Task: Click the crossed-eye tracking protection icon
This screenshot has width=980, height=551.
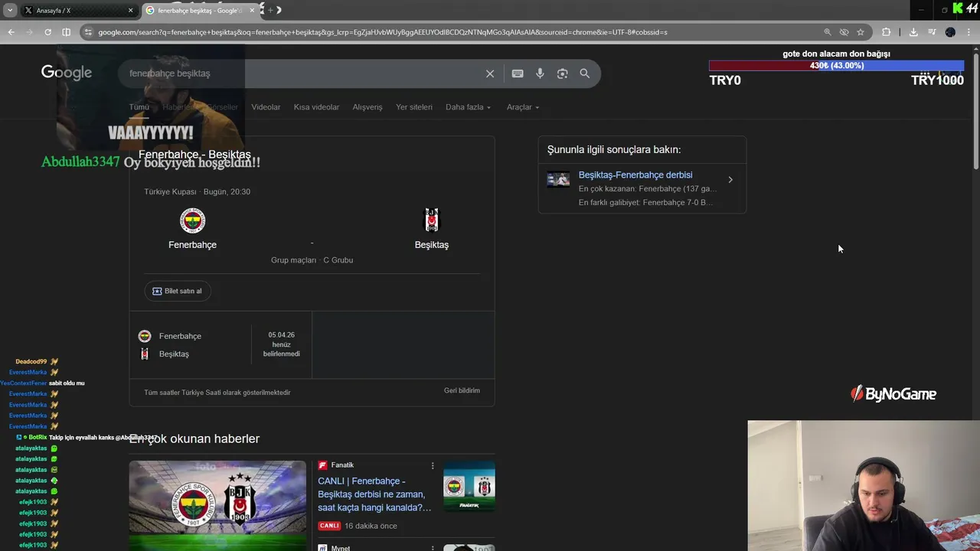Action: (x=844, y=32)
